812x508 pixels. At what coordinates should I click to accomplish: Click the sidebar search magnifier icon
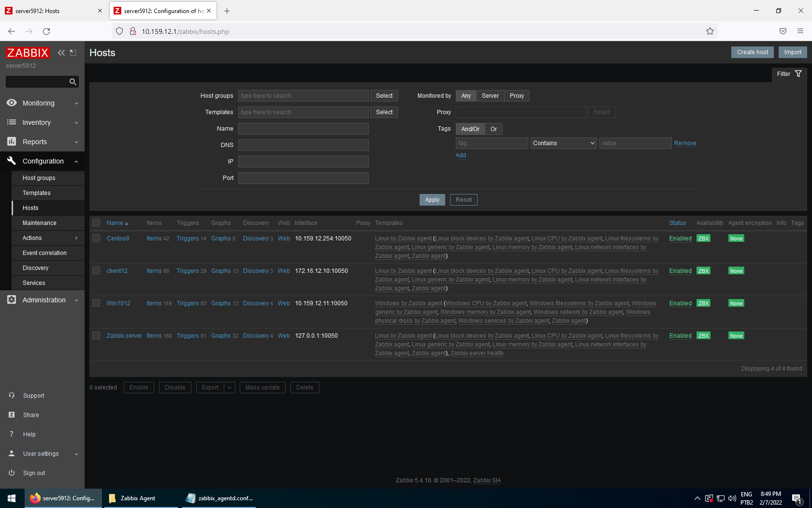coord(72,82)
